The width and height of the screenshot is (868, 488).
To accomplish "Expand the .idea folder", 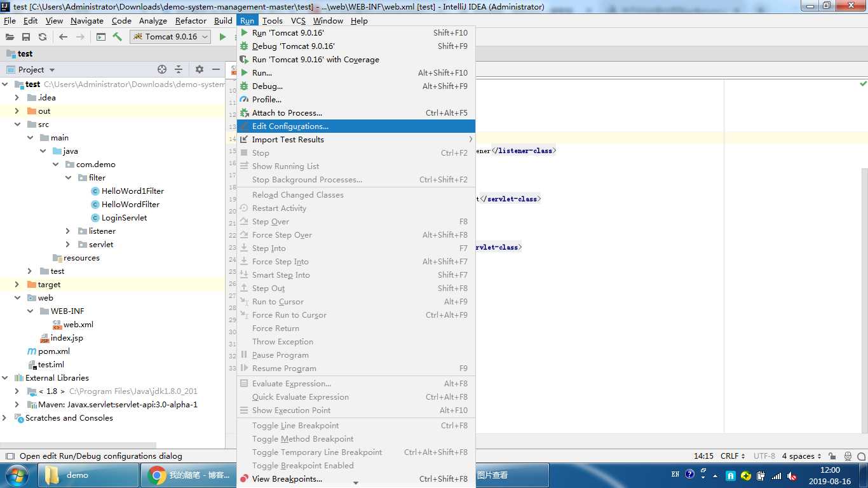I will point(17,97).
